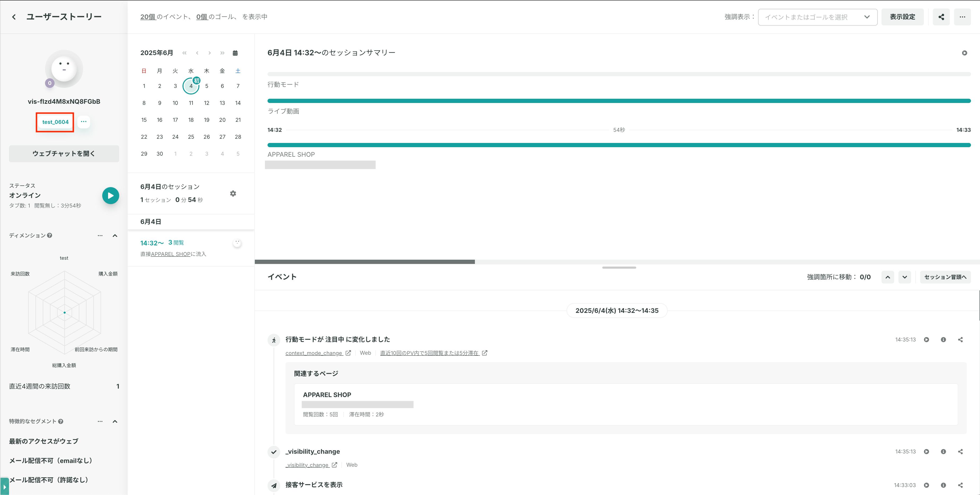
Task: Click info icon for _visibility_change event
Action: [943, 452]
